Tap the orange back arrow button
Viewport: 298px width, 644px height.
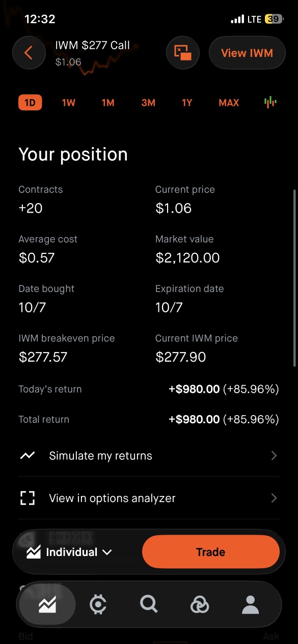pyautogui.click(x=29, y=53)
